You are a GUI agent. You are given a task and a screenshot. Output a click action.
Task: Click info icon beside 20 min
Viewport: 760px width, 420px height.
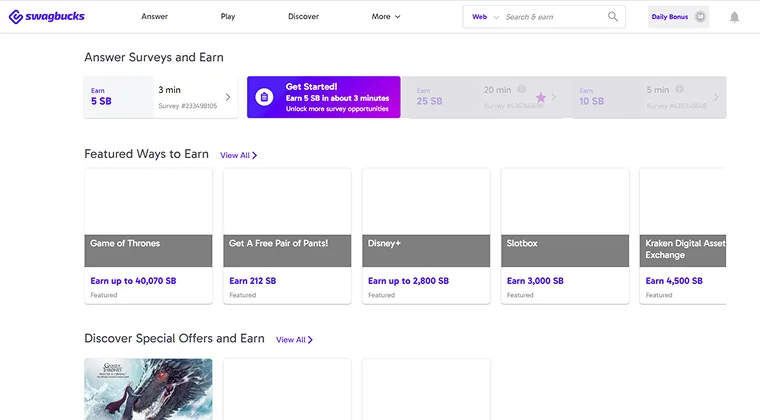pyautogui.click(x=522, y=89)
